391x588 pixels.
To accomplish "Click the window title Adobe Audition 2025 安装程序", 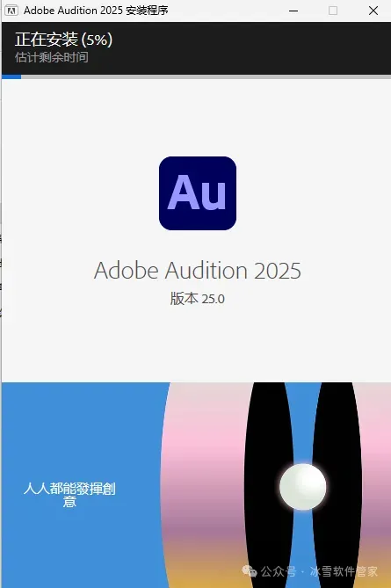I will tap(96, 11).
